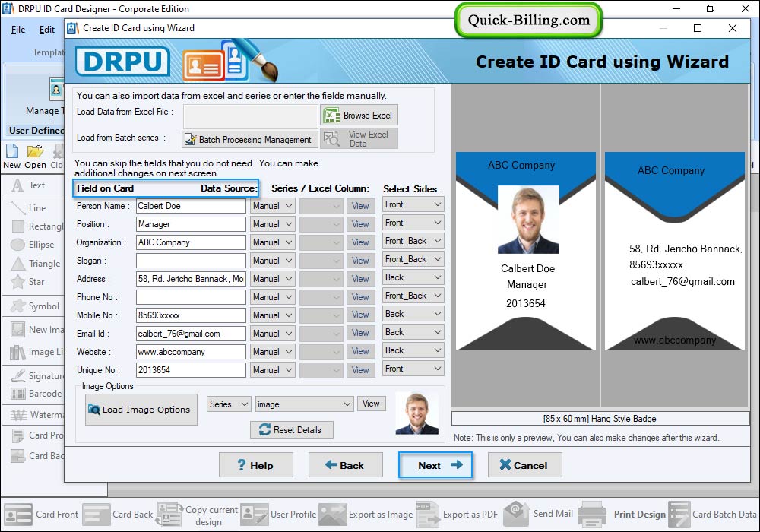
Task: Click the Unique No input field
Action: point(191,370)
